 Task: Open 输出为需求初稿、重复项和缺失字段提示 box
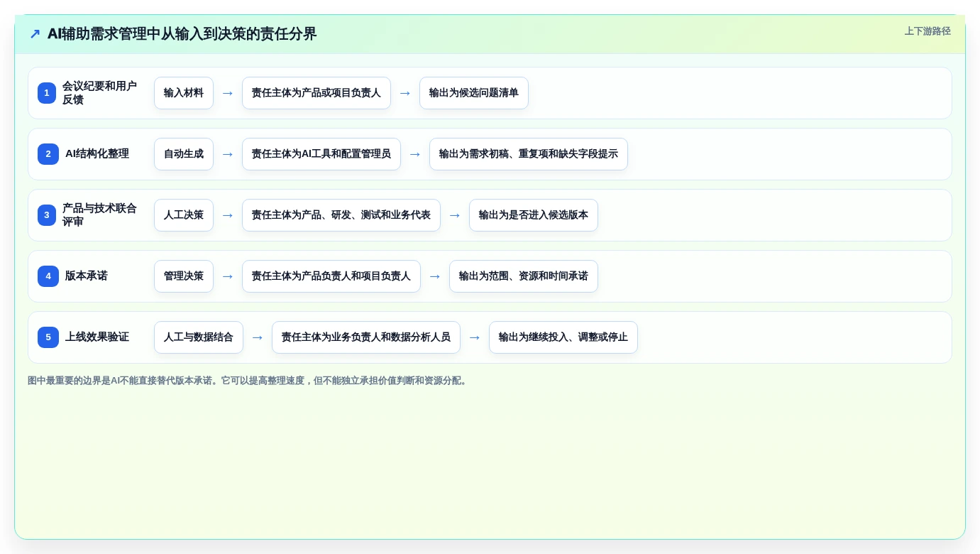point(529,154)
